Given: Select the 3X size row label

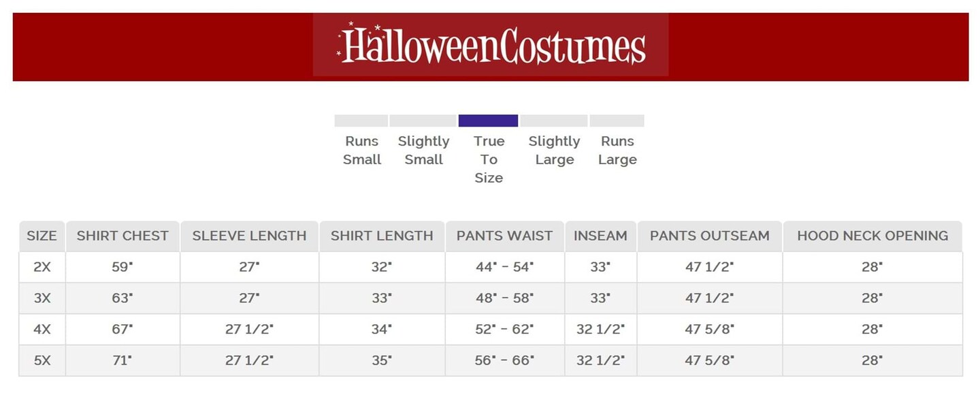Looking at the screenshot, I should (x=42, y=298).
